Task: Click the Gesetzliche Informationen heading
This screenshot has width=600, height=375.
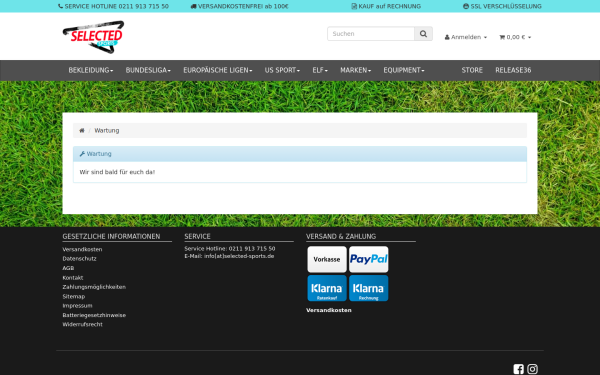Action: tap(111, 236)
